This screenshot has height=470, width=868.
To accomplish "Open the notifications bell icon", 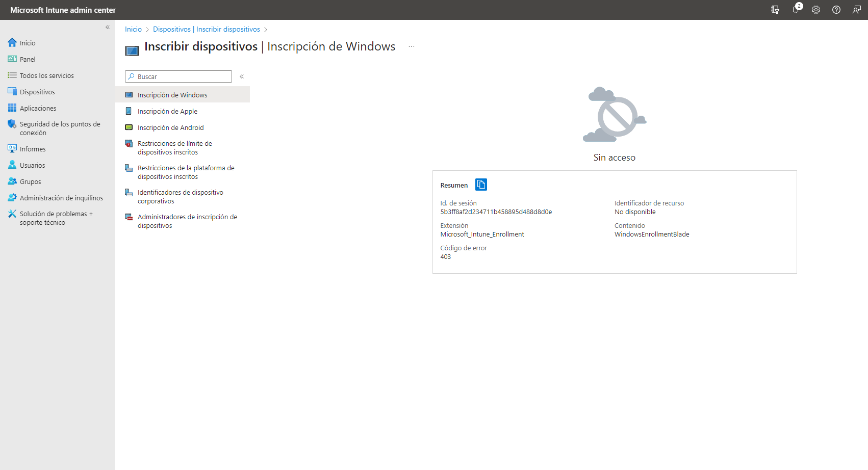I will click(796, 10).
